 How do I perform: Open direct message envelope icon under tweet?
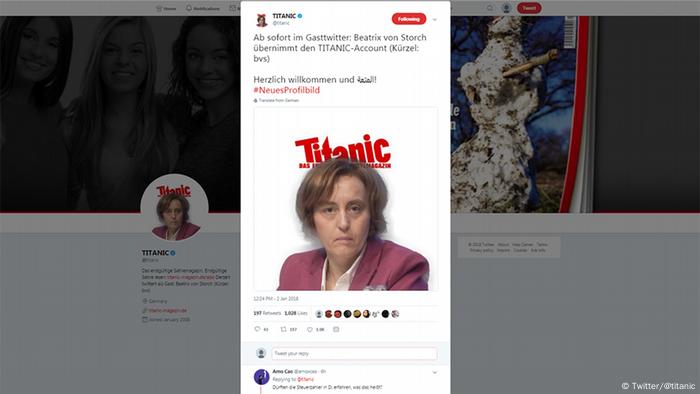tap(336, 329)
